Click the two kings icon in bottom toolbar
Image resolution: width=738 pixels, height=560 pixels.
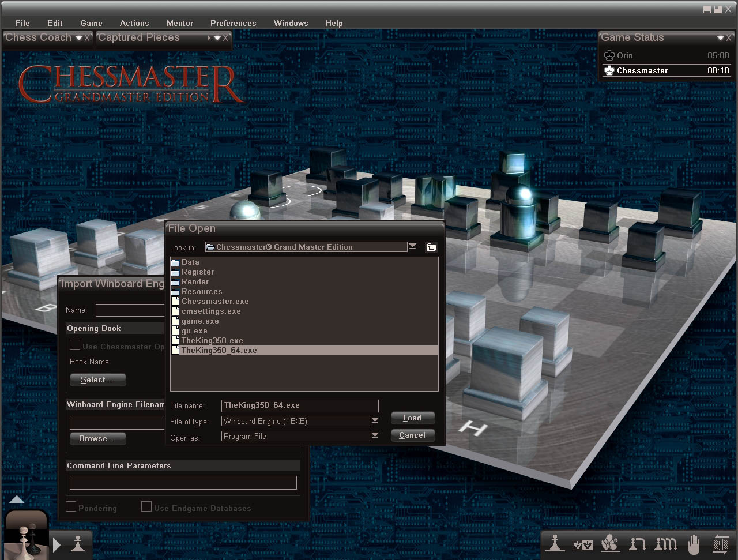pyautogui.click(x=582, y=544)
